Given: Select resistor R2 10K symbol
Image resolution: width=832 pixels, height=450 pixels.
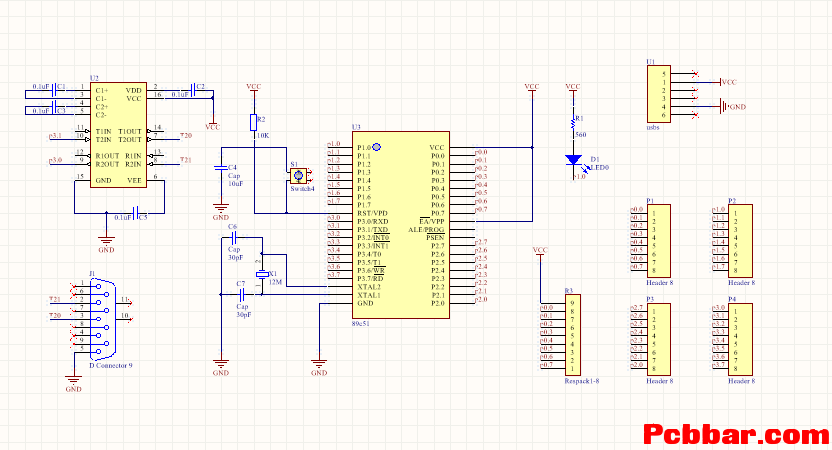Looking at the screenshot, I should pos(254,123).
